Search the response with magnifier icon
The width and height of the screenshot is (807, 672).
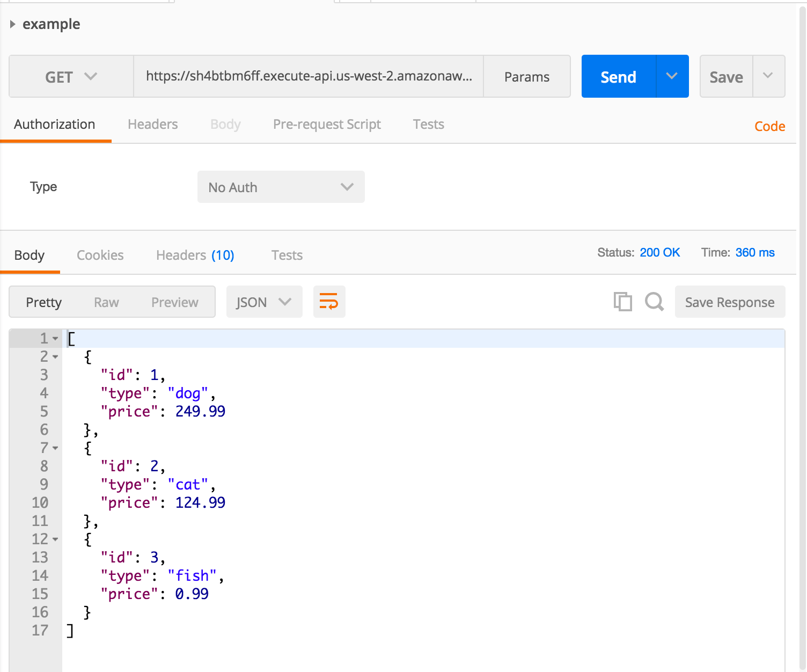tap(655, 302)
